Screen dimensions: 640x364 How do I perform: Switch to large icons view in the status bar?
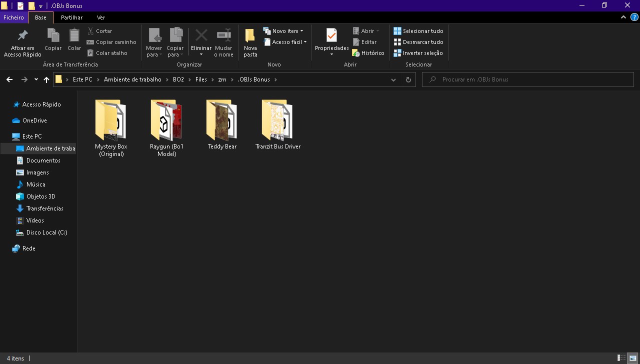click(632, 358)
